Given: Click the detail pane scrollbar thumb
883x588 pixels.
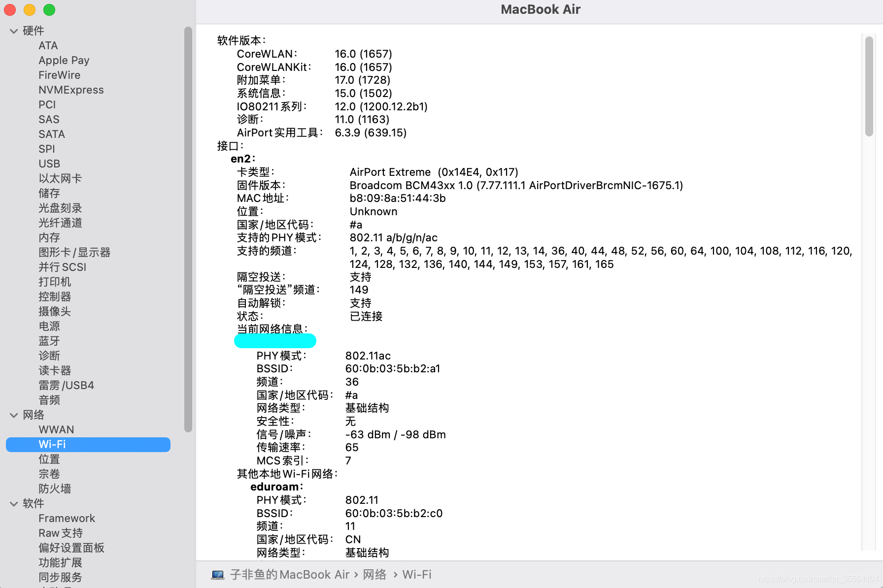Looking at the screenshot, I should 869,86.
